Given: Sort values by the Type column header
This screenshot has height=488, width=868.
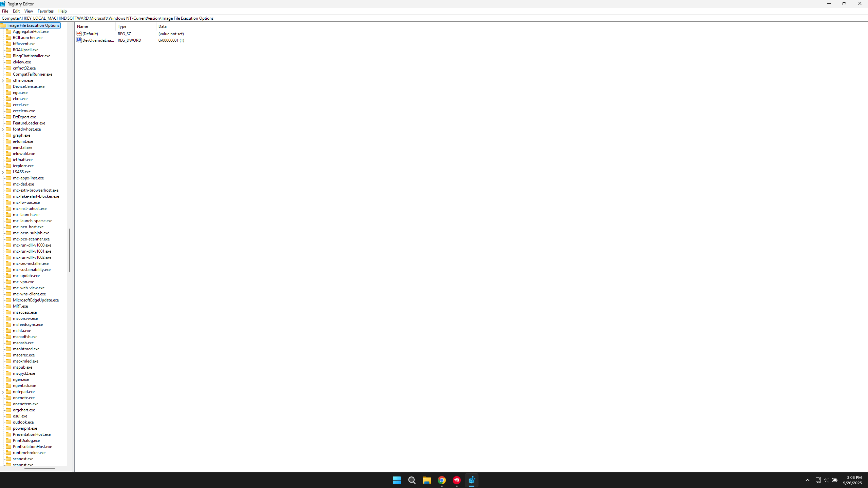Looking at the screenshot, I should (136, 26).
